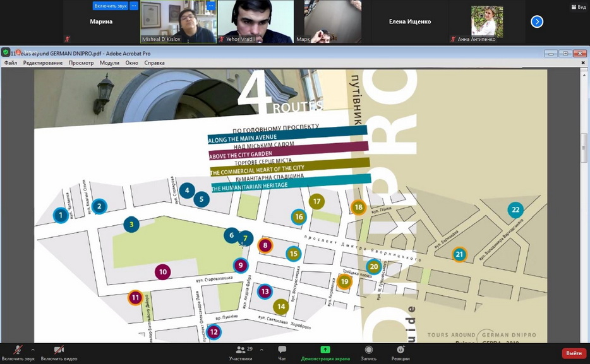Click map marker 19
This screenshot has height=364, width=590.
(344, 281)
